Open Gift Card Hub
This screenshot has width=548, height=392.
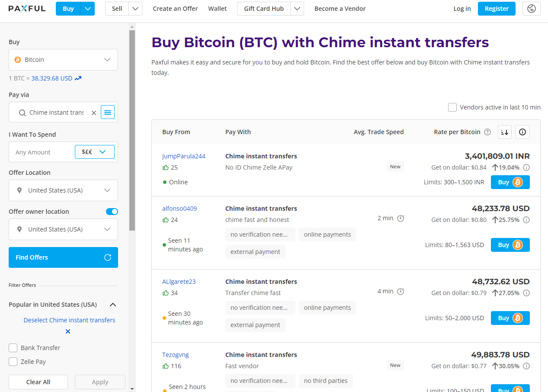tap(264, 9)
